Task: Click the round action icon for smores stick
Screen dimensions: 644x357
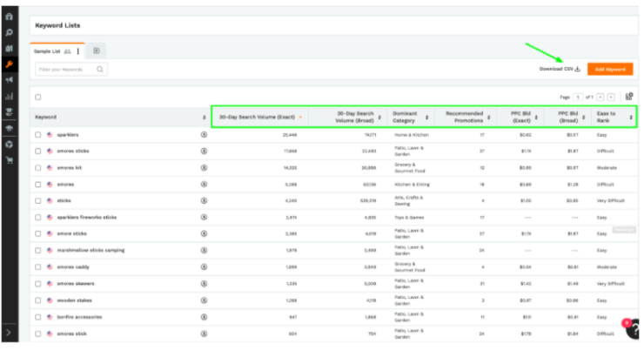Action: (x=204, y=334)
